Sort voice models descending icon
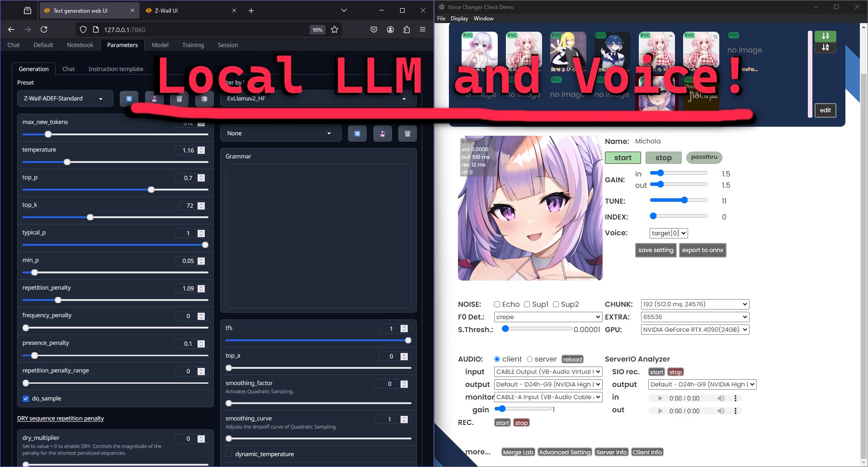 (x=826, y=36)
